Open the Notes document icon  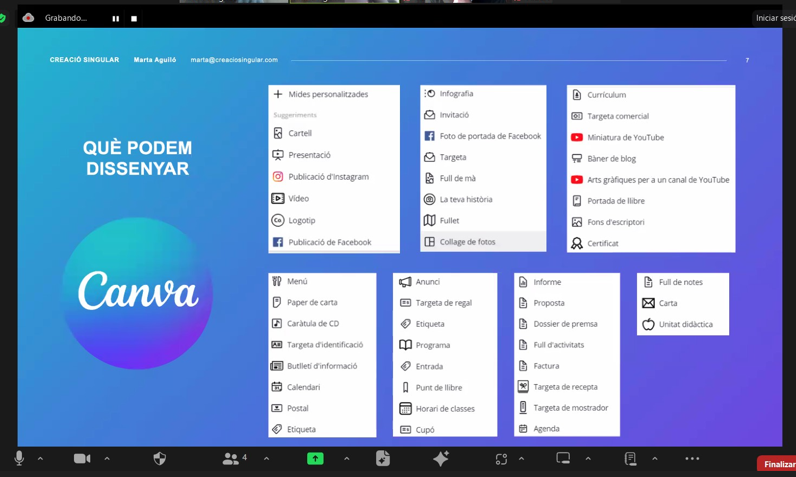tap(631, 459)
